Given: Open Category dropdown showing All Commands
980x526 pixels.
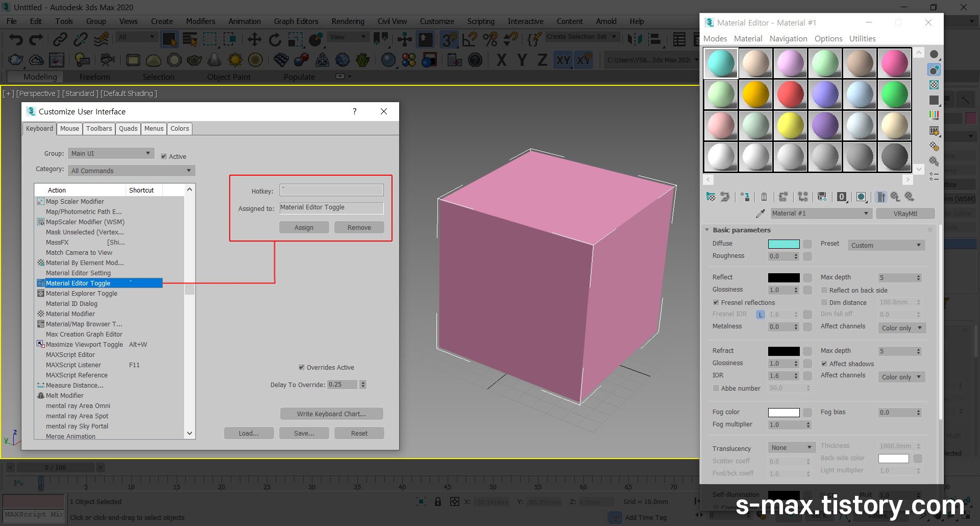Looking at the screenshot, I should coord(132,171).
